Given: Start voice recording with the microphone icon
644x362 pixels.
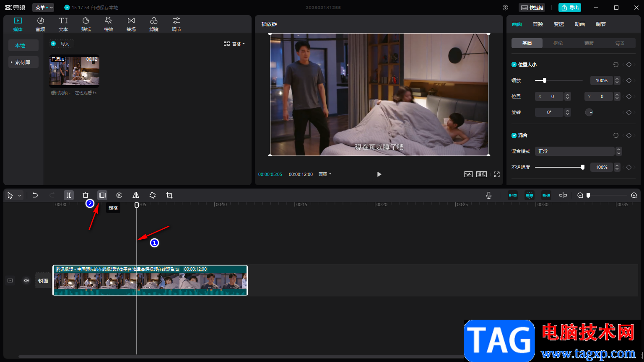Looking at the screenshot, I should click(489, 195).
